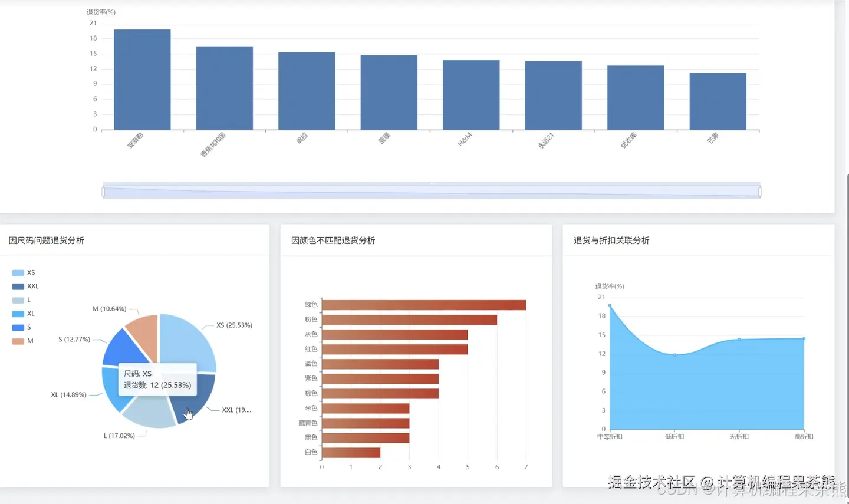Click the 退货与折扣关联分析 card title
This screenshot has height=504, width=849.
tap(611, 241)
